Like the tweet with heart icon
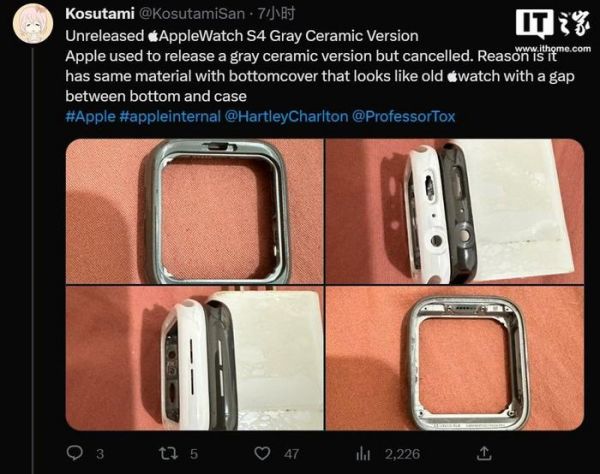The image size is (600, 474). tap(262, 453)
